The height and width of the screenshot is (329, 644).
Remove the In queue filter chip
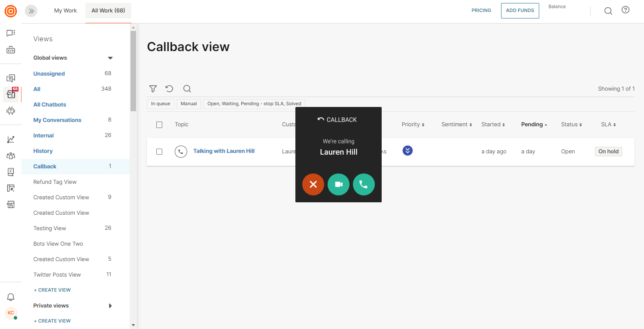pyautogui.click(x=161, y=104)
